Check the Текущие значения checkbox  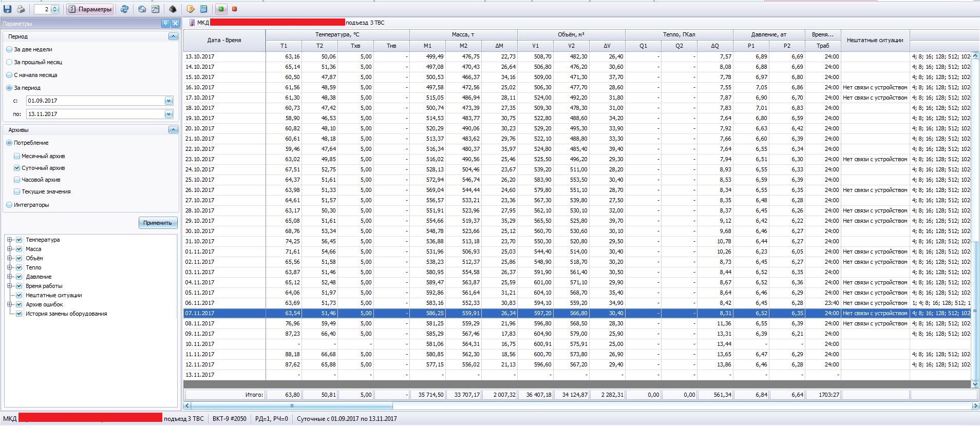pyautogui.click(x=17, y=191)
